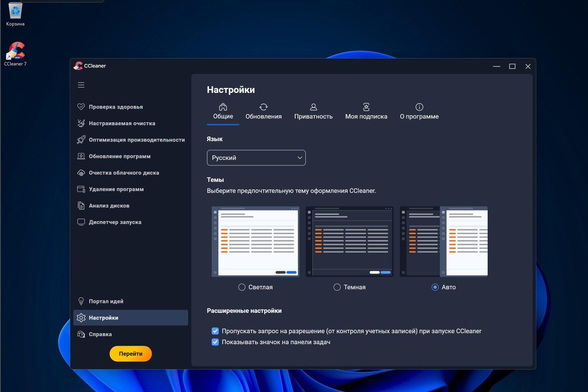Image resolution: width=588 pixels, height=392 pixels.
Task: Minimize the CCleaner window
Action: (497, 66)
